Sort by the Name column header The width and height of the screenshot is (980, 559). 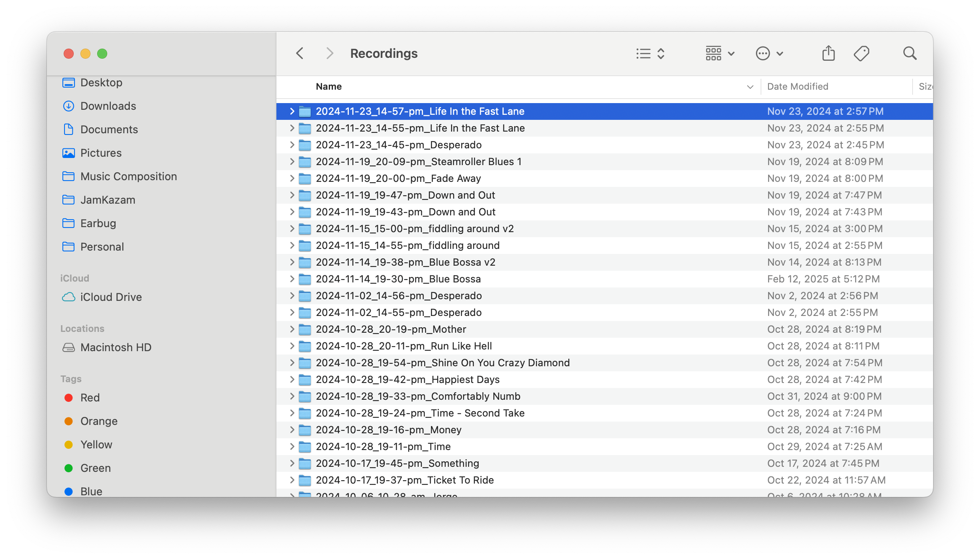(x=329, y=87)
